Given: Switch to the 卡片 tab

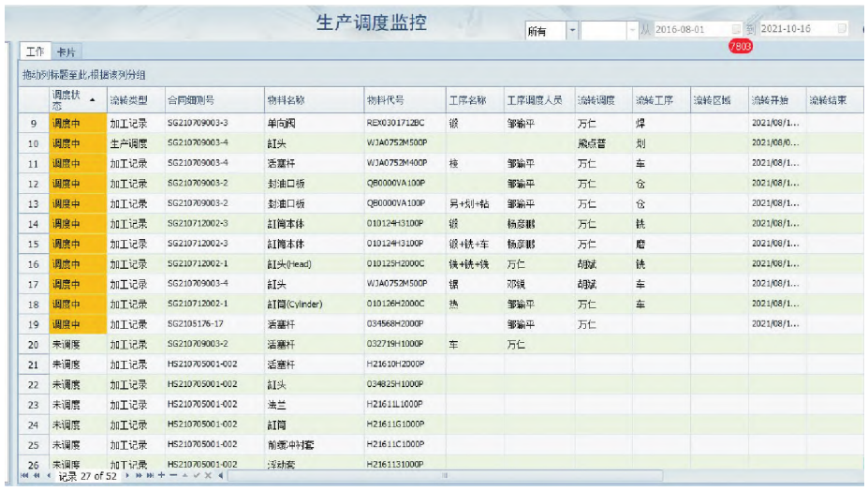Looking at the screenshot, I should 66,52.
